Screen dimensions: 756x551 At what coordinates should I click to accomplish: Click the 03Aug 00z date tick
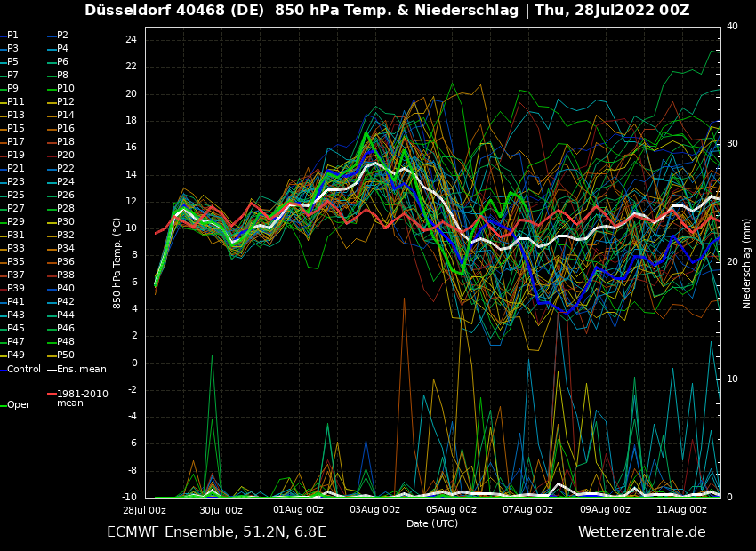(374, 510)
